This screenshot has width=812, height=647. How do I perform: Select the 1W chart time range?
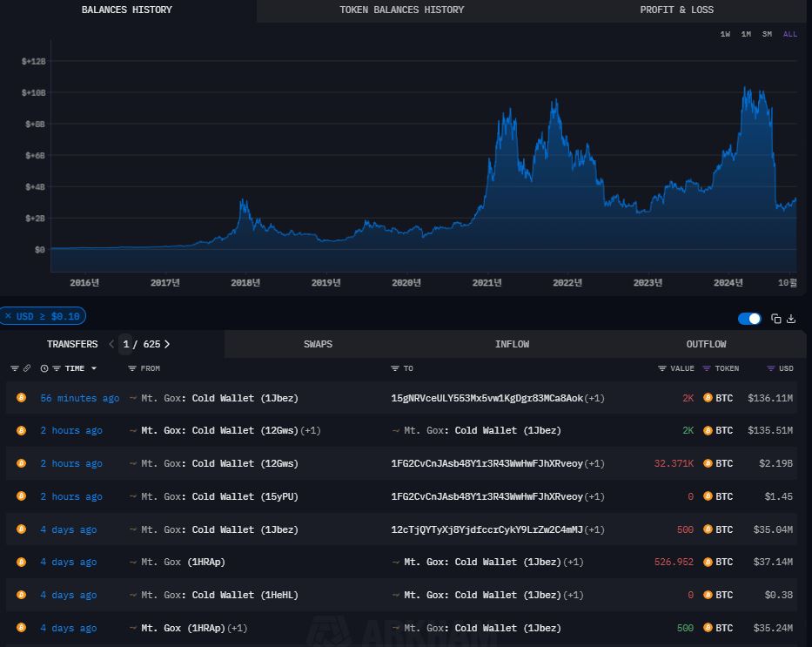(x=725, y=34)
